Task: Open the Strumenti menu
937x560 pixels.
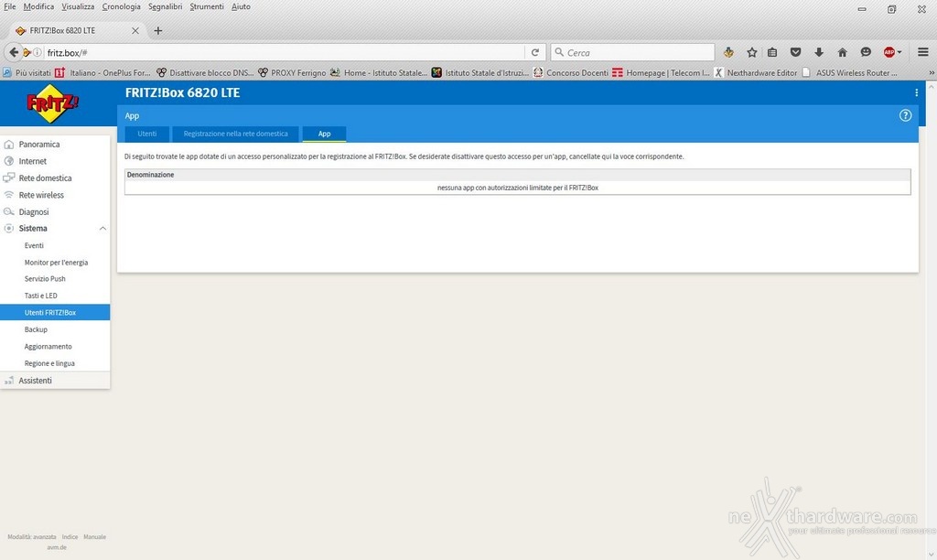Action: pos(207,6)
